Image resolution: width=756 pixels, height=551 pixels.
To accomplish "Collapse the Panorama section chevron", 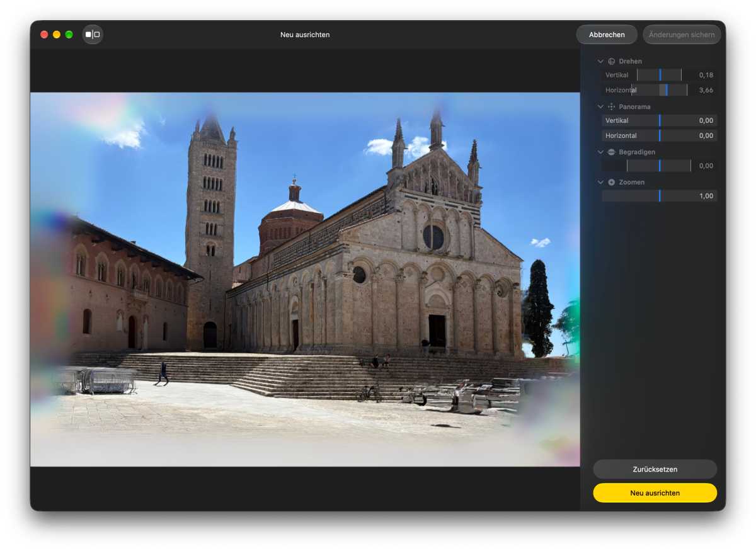I will point(600,106).
